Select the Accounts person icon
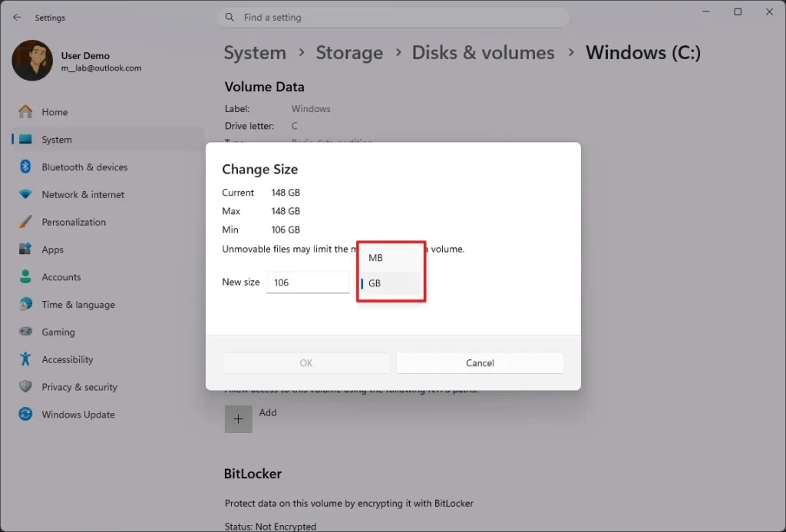786x532 pixels. 25,277
